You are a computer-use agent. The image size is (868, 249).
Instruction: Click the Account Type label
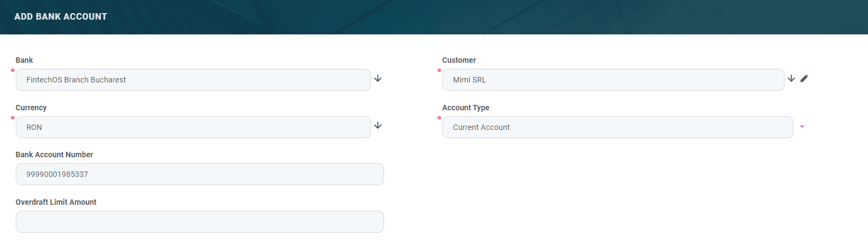[465, 108]
